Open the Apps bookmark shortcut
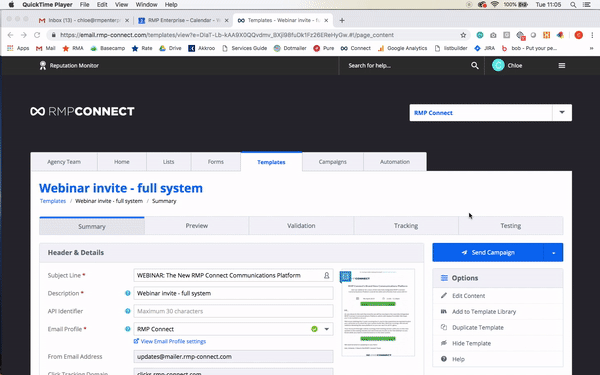Viewport: 600px width, 375px height. [x=18, y=48]
